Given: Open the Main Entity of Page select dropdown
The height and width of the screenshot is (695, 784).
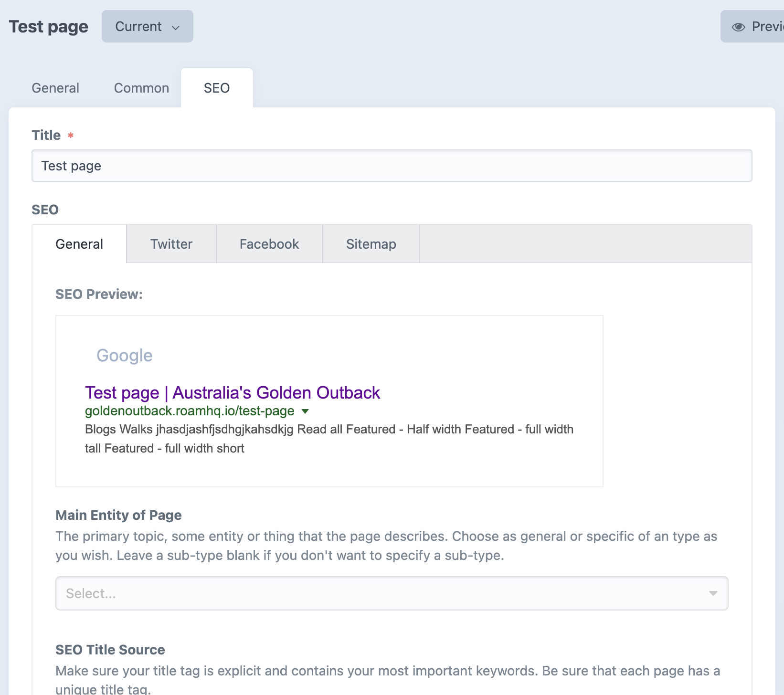Looking at the screenshot, I should [392, 593].
